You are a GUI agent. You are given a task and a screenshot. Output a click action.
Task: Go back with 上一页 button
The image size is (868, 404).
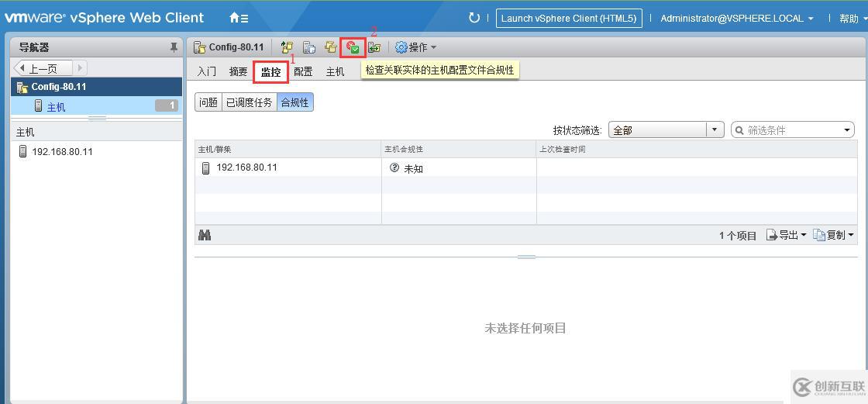[43, 68]
